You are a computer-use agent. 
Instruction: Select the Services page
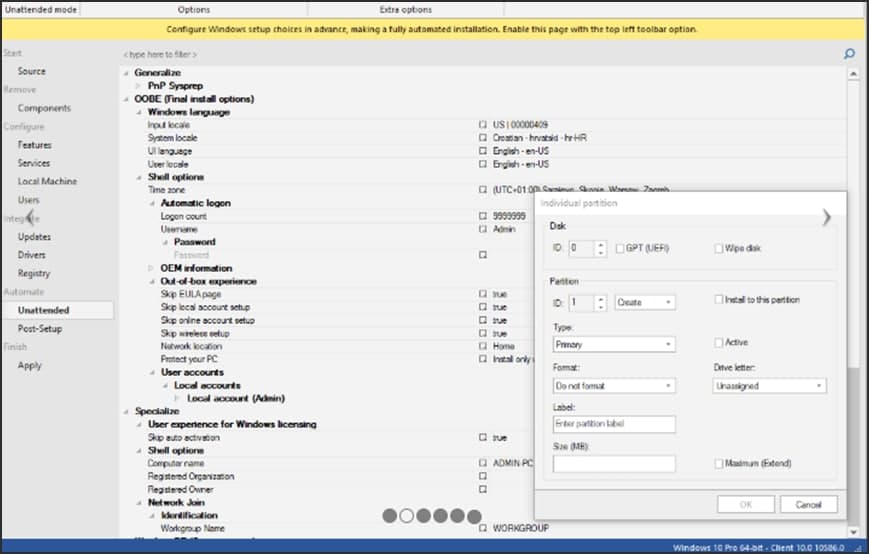(x=34, y=163)
